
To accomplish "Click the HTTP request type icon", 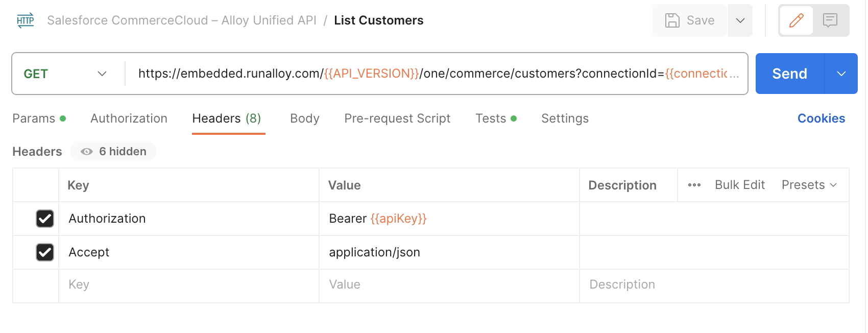I will click(25, 20).
